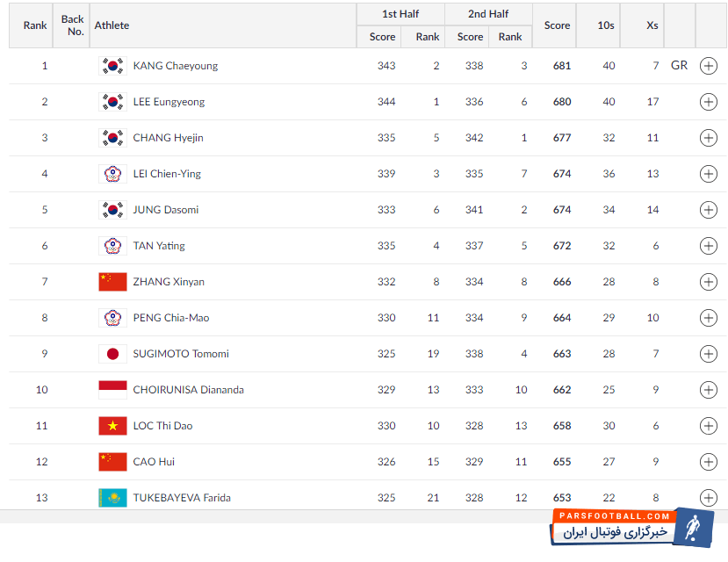Click Indonesia flag beside CHOIRUNISA Diananda
The image size is (728, 562).
[112, 390]
